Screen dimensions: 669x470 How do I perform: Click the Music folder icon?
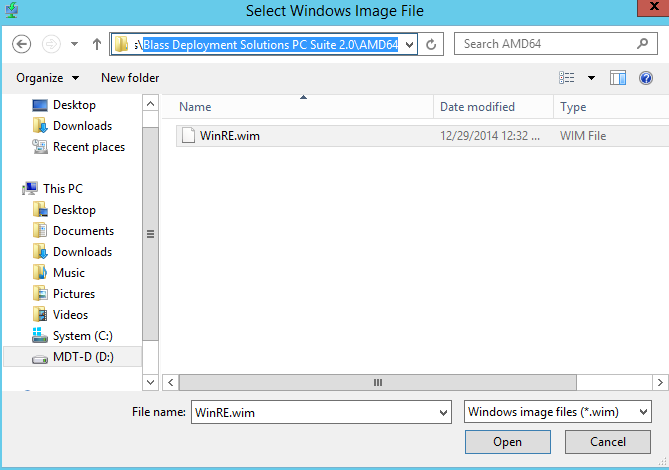pyautogui.click(x=40, y=272)
